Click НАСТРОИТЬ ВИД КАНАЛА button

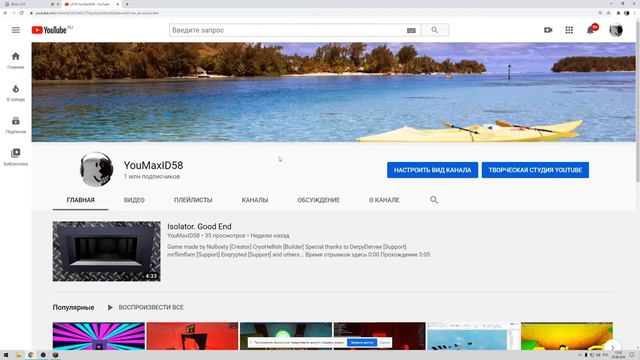point(433,170)
